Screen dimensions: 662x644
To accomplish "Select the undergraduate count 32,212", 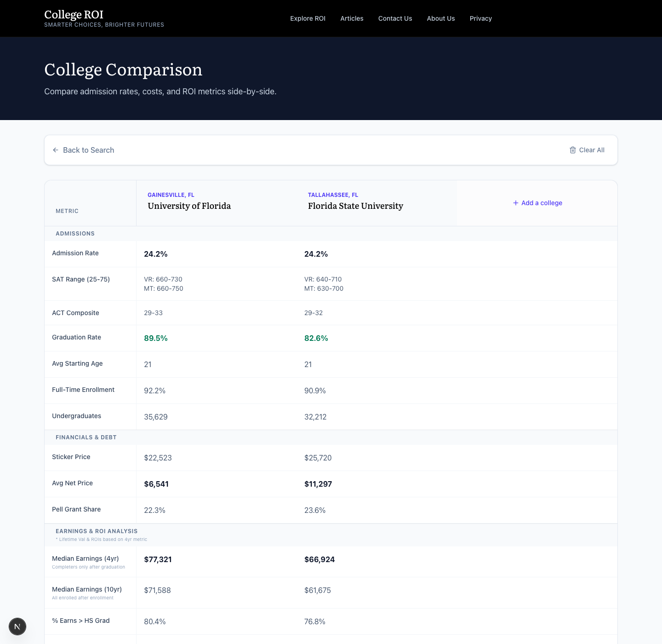I will pyautogui.click(x=315, y=417).
